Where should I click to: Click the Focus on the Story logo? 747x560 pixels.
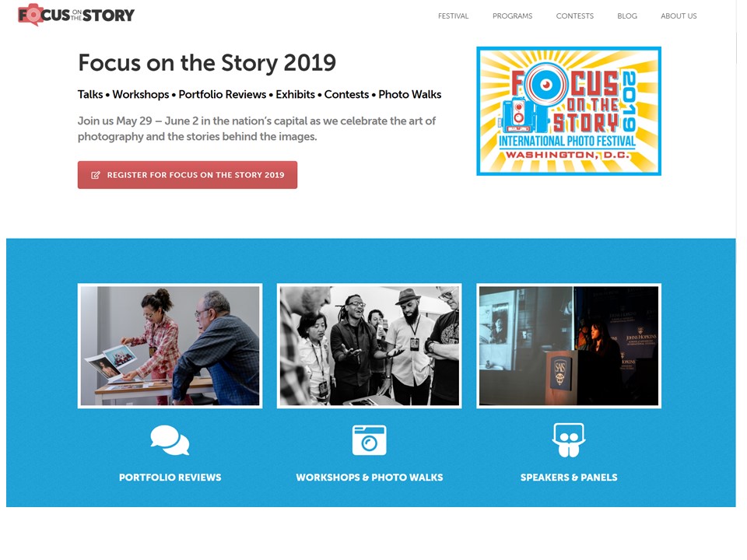[x=76, y=15]
